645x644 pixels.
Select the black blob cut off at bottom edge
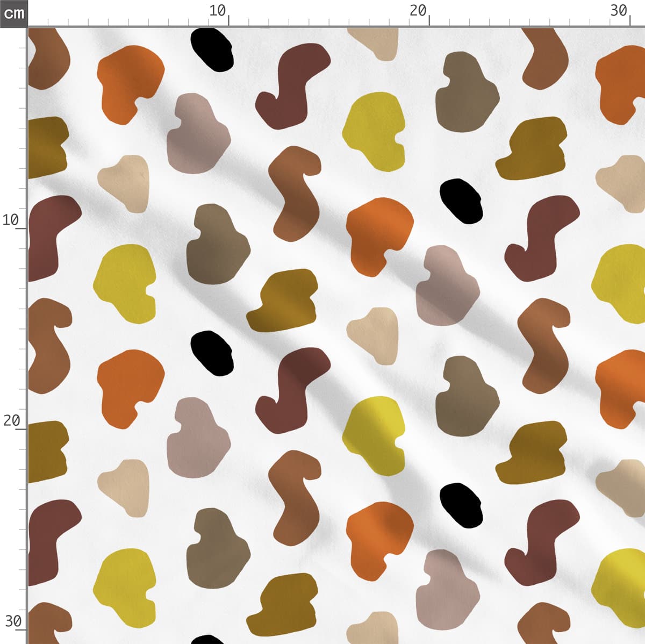coord(207,639)
